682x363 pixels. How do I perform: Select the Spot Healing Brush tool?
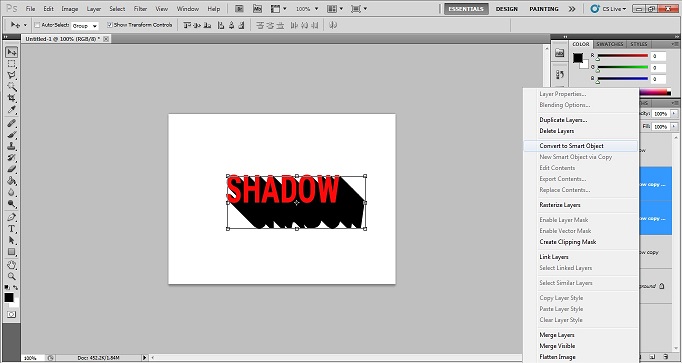[12, 123]
